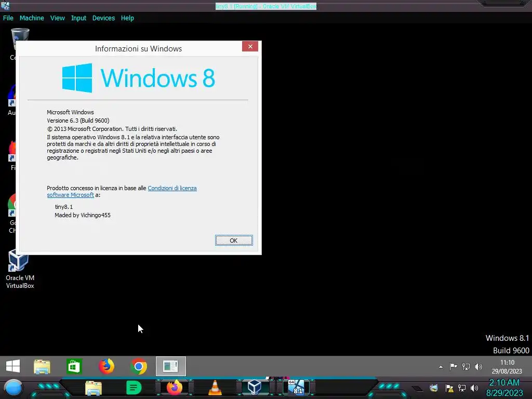This screenshot has height=399, width=532.
Task: Open the VirtualBox Input menu
Action: click(x=78, y=18)
